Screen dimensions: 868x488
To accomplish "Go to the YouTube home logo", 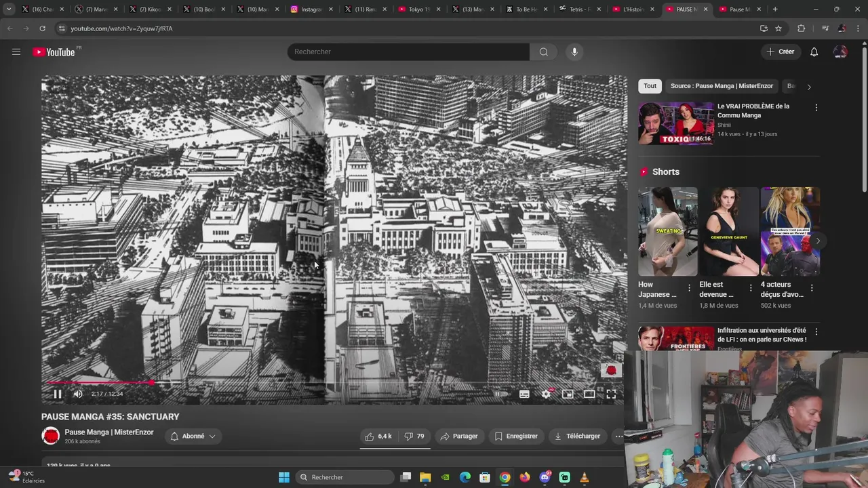I will (x=54, y=52).
